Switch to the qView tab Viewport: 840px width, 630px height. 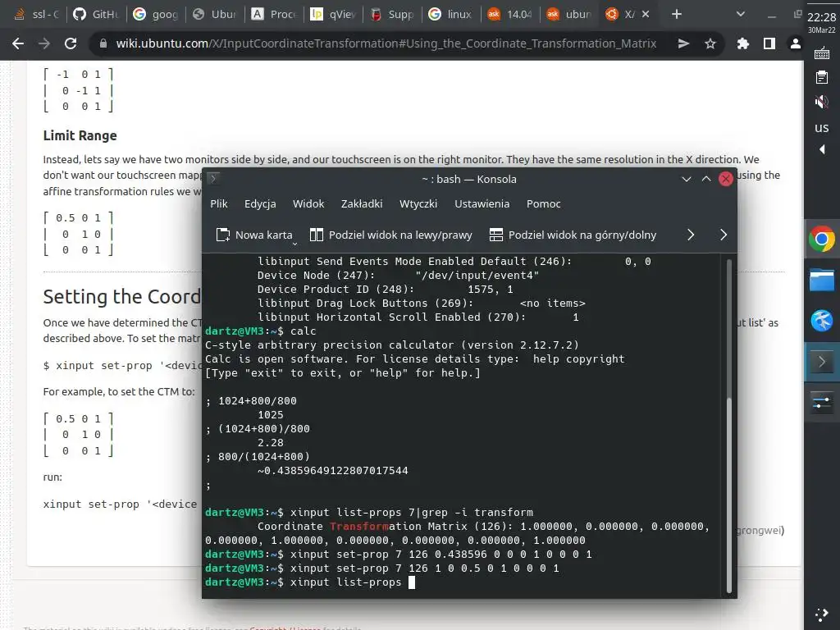pos(333,15)
